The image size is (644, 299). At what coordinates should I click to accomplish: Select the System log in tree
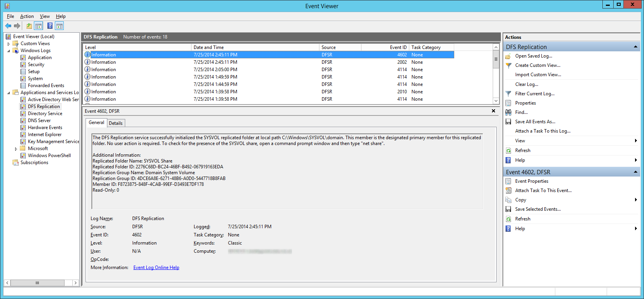pyautogui.click(x=35, y=79)
